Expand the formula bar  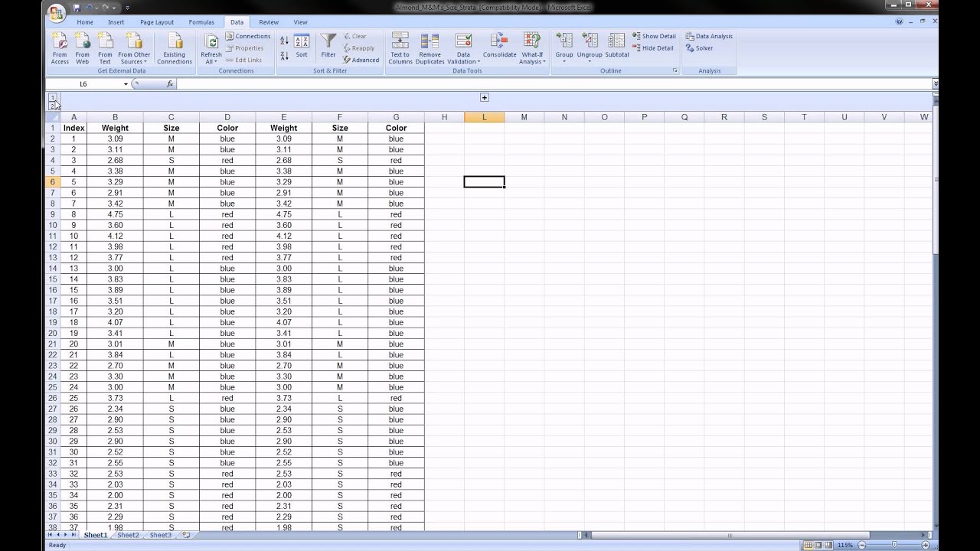[936, 83]
